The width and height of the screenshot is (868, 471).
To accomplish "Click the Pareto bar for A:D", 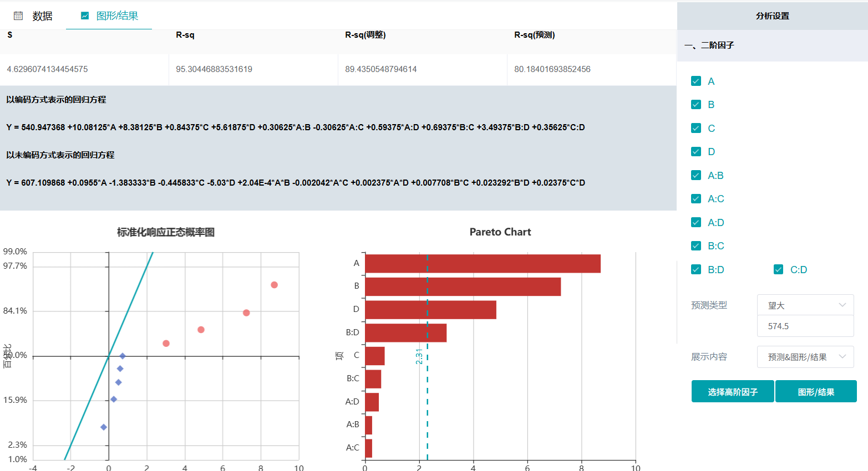I will click(372, 402).
